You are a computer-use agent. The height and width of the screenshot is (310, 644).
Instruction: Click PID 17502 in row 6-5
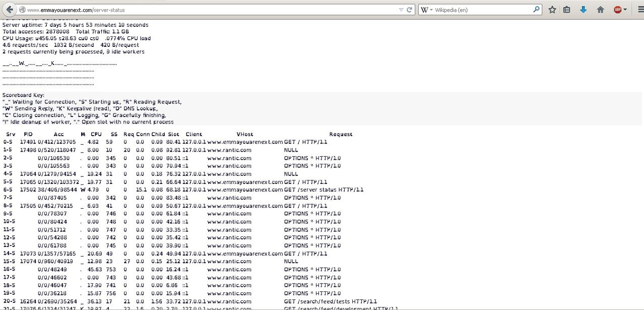coord(28,190)
